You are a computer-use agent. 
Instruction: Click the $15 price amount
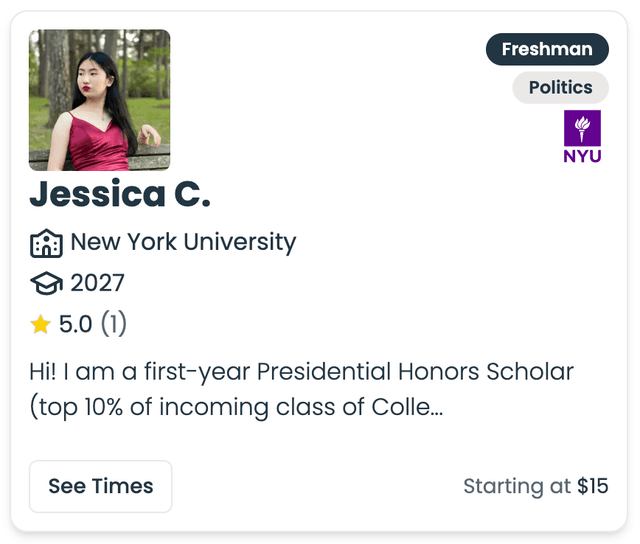click(593, 486)
